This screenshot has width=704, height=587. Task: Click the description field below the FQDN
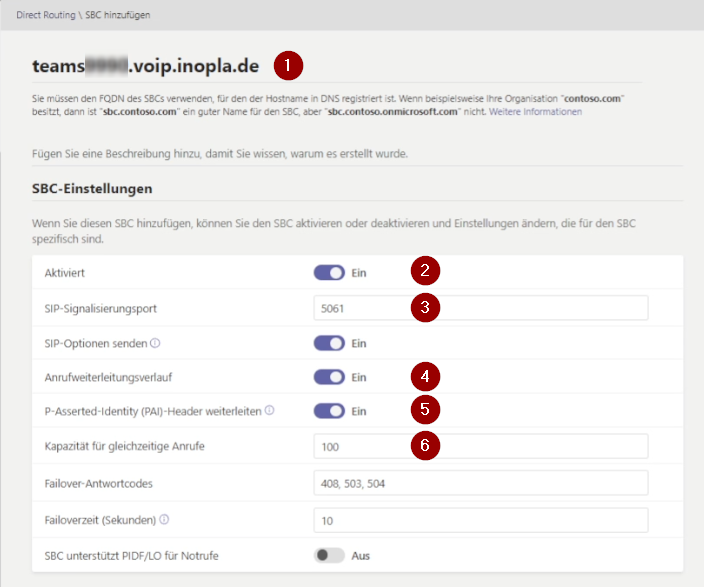[x=357, y=154]
